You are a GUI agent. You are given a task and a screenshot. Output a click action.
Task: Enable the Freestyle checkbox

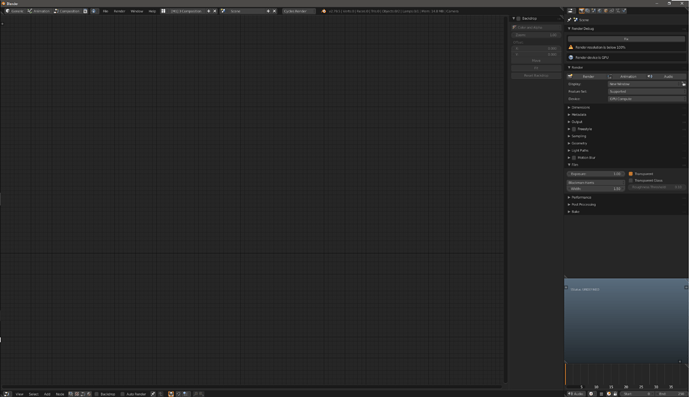tap(574, 129)
